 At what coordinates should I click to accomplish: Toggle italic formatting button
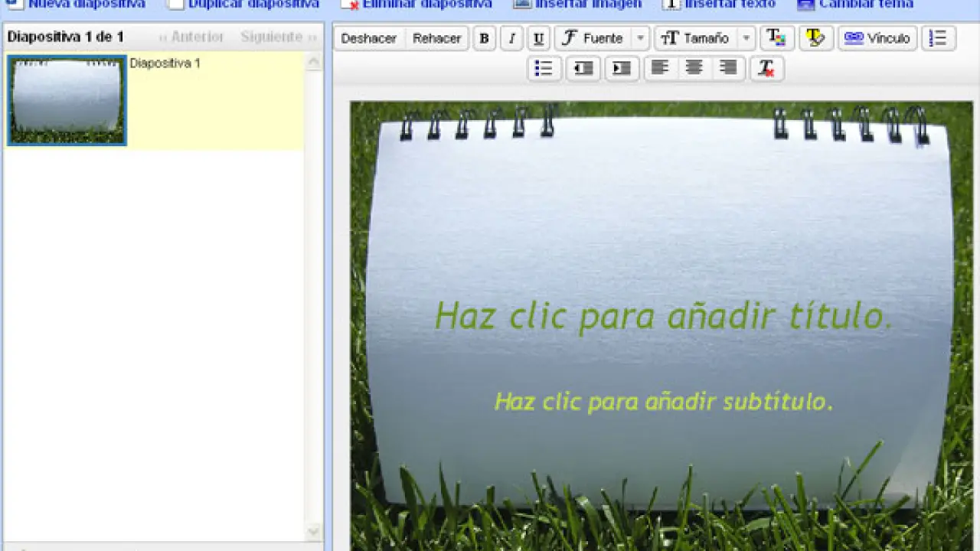coord(511,38)
